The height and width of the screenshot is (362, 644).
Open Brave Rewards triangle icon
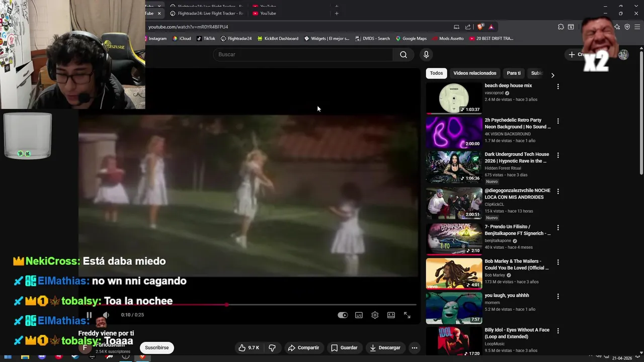491,27
